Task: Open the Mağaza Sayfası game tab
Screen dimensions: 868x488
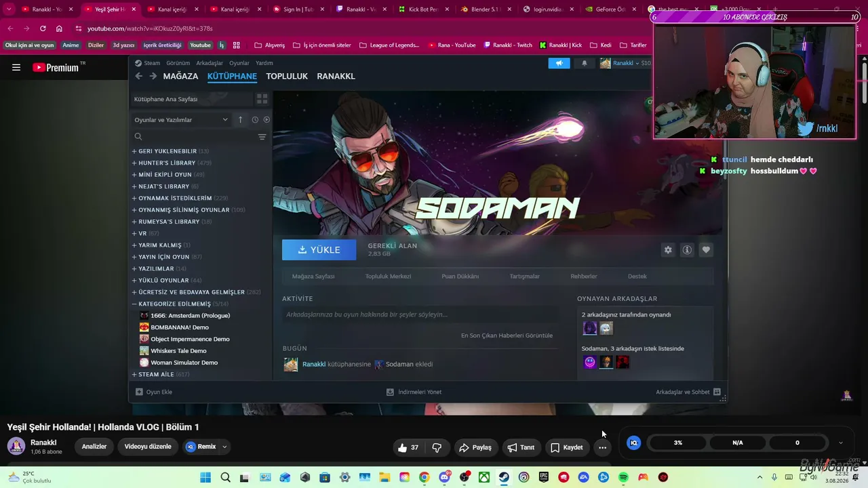Action: (x=313, y=277)
